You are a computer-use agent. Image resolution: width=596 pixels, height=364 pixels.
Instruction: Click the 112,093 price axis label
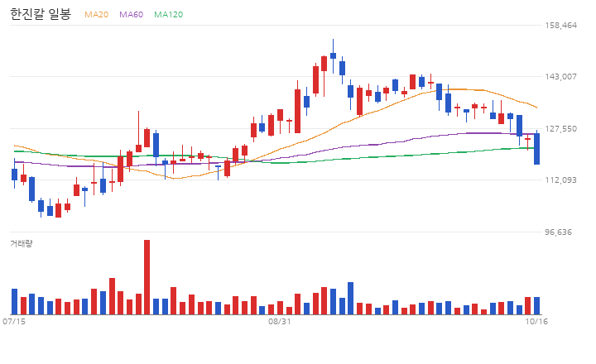click(560, 180)
